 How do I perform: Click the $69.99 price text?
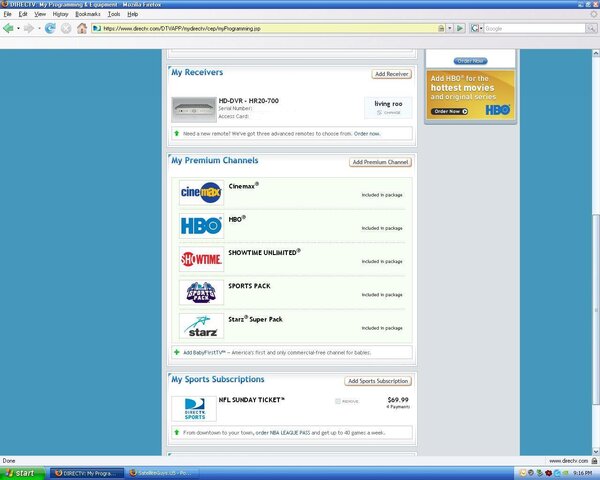[398, 400]
